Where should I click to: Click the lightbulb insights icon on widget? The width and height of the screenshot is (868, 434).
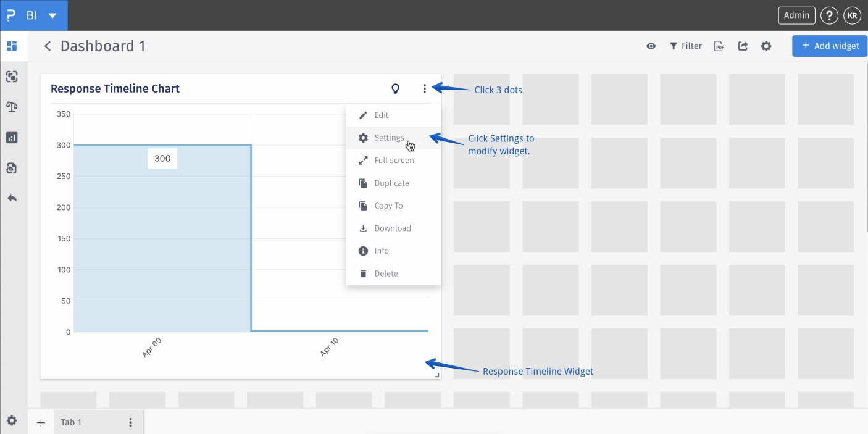(x=396, y=88)
